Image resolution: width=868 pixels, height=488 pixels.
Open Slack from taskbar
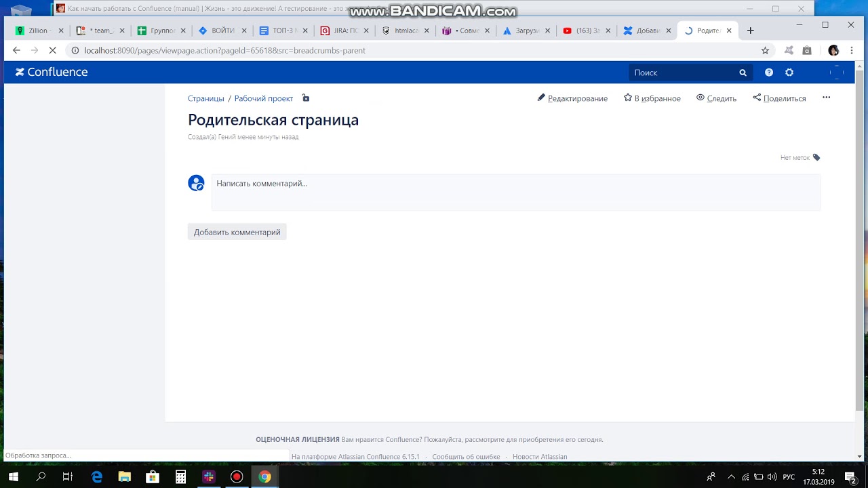click(x=208, y=476)
